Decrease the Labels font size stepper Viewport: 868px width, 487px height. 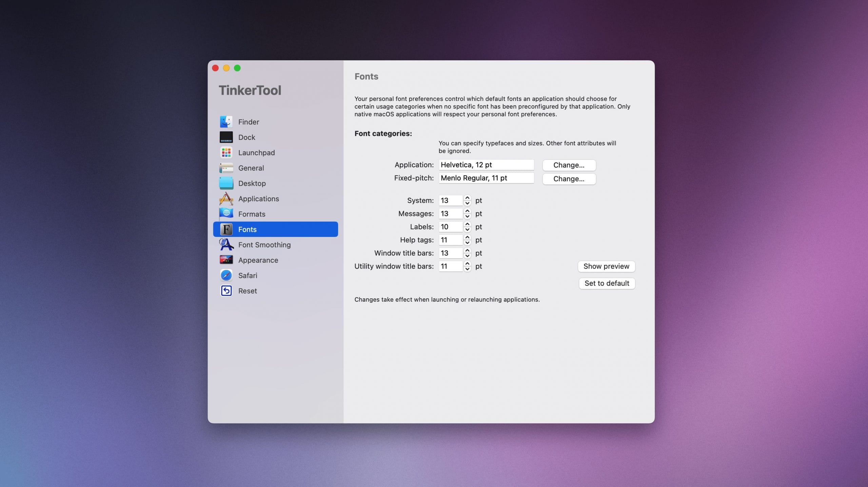[467, 230]
